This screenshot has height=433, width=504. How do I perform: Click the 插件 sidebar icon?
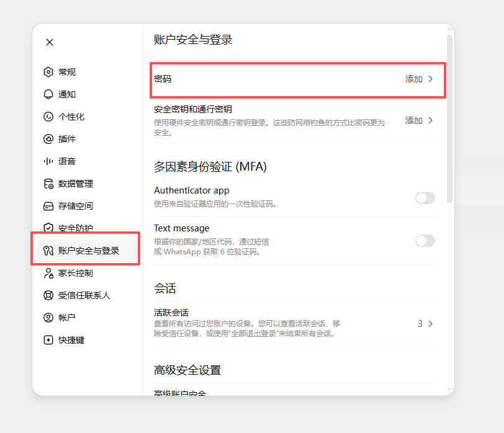coord(48,139)
